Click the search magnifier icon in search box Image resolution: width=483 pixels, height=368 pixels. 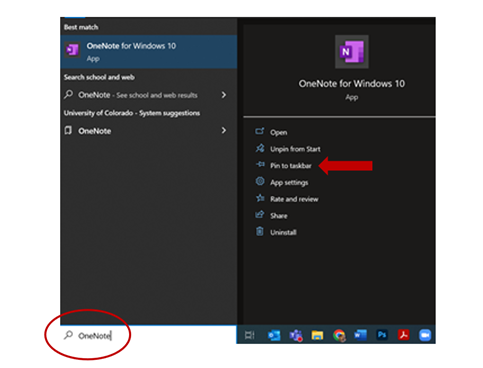[68, 335]
